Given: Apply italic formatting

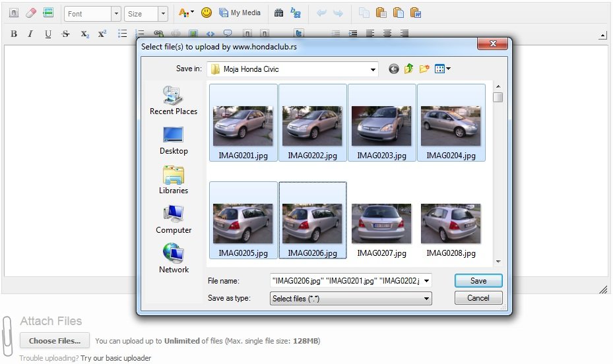Looking at the screenshot, I should click(30, 34).
